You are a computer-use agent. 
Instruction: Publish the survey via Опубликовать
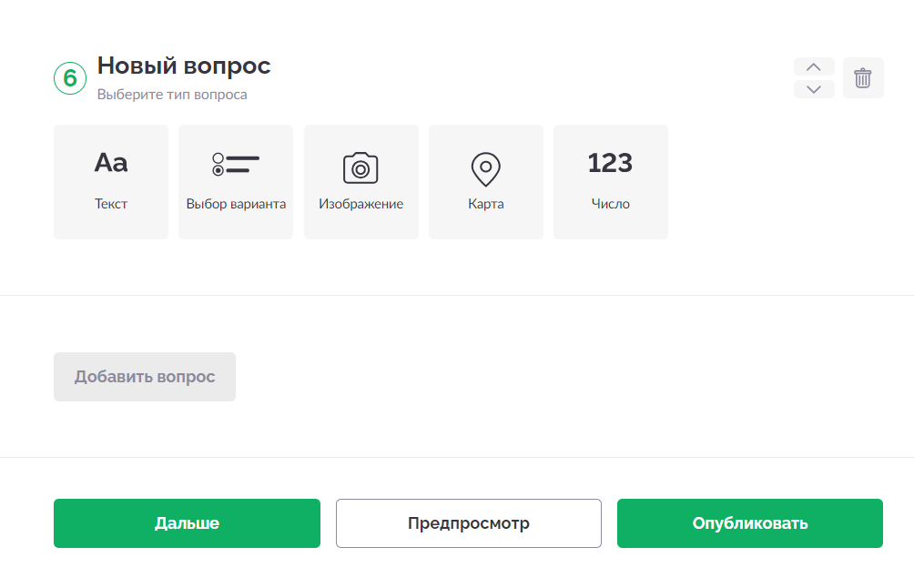click(x=749, y=522)
